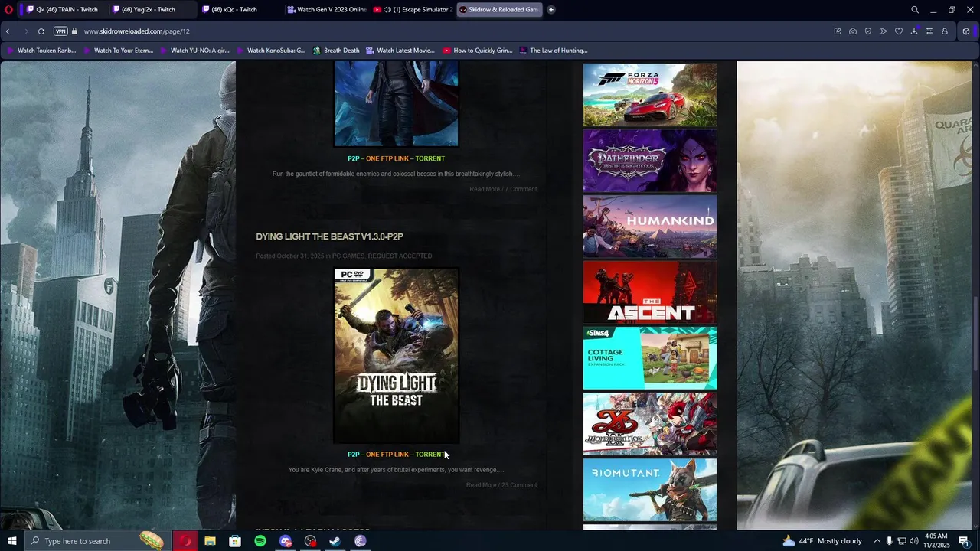Open the taskbar clock showing 4:05 AM

[936, 541]
